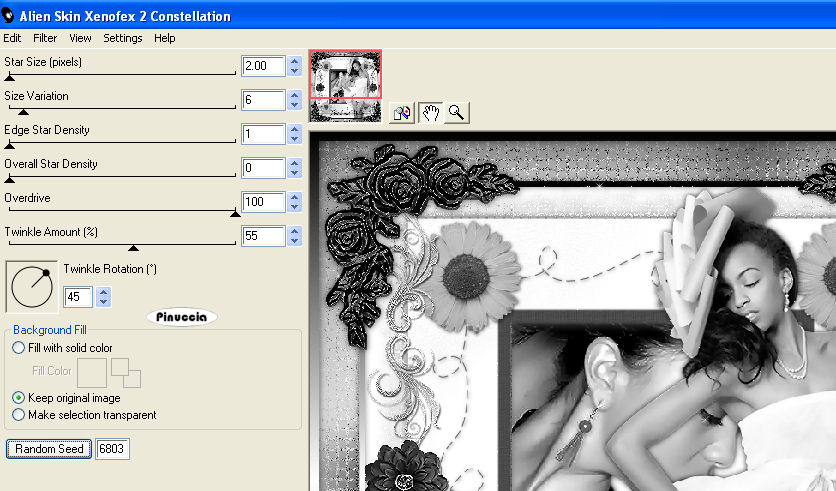Increase Overdrive with up arrow
This screenshot has width=836, height=491.
(294, 197)
